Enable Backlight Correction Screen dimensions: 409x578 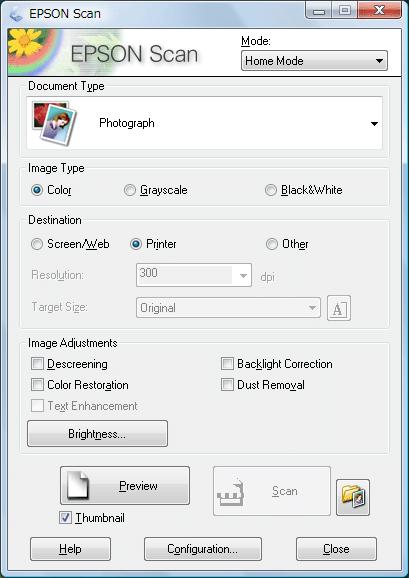(x=227, y=364)
